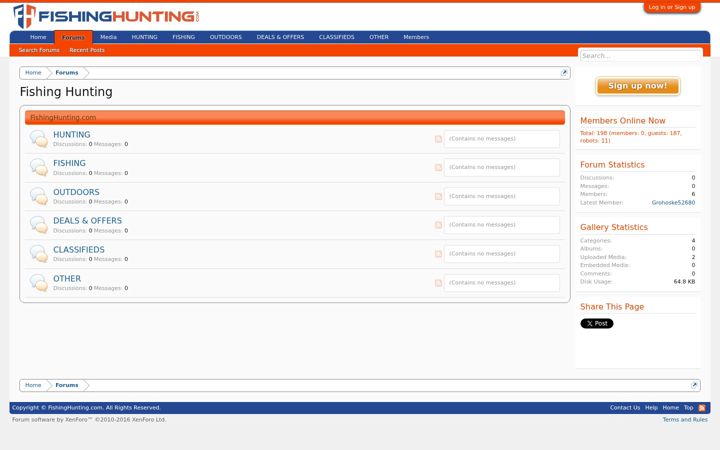Click the Share This Page heading
The image size is (720, 450).
[612, 307]
